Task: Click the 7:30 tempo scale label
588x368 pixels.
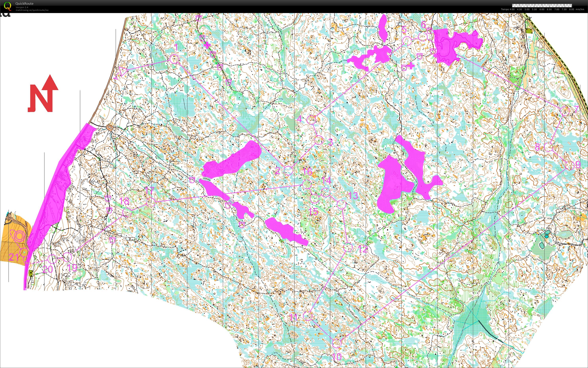Action: (x=564, y=10)
